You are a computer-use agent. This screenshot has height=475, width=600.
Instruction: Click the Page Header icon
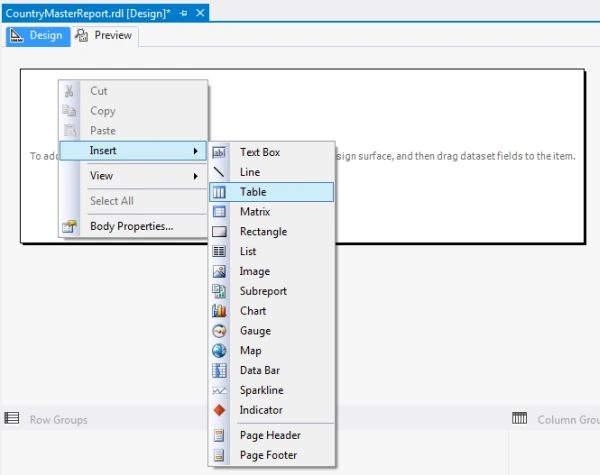(x=219, y=436)
